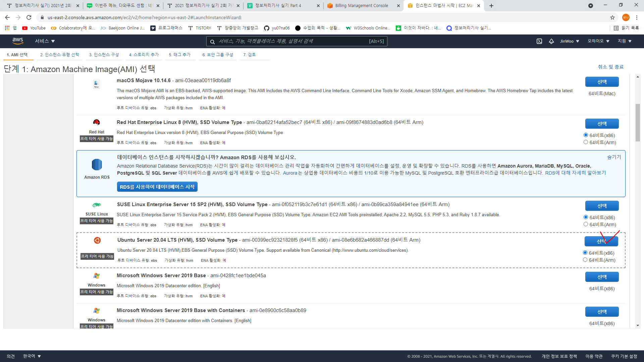644x362 pixels.
Task: Open AWS CloudShell icon in header
Action: pyautogui.click(x=539, y=41)
